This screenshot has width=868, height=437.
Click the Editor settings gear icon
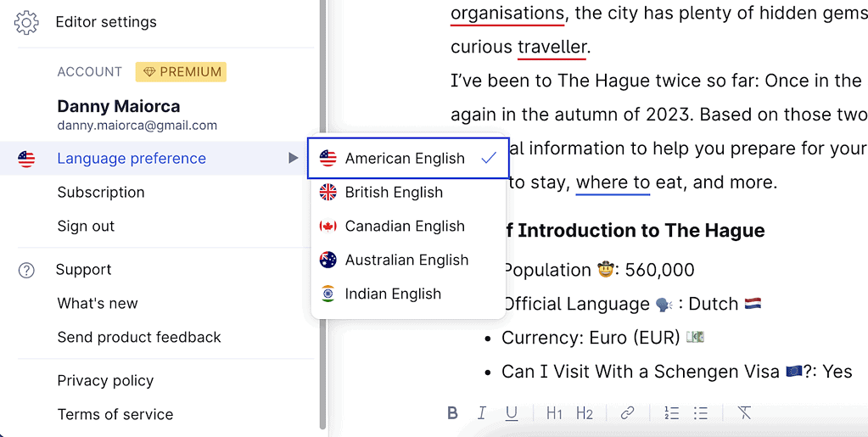[x=27, y=22]
